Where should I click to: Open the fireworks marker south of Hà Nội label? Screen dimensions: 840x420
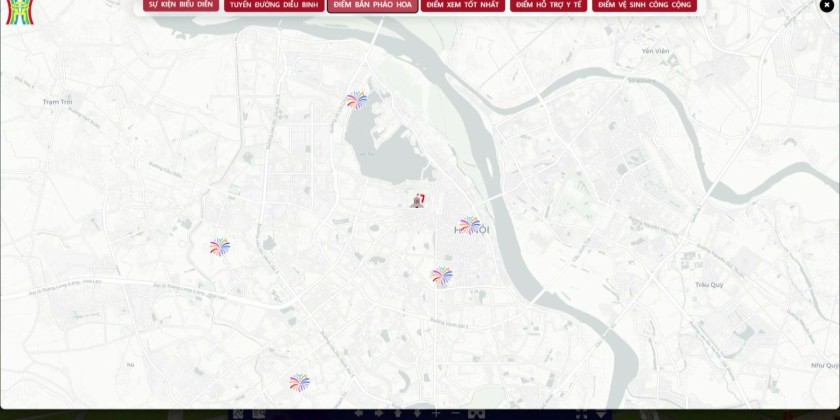tap(441, 275)
